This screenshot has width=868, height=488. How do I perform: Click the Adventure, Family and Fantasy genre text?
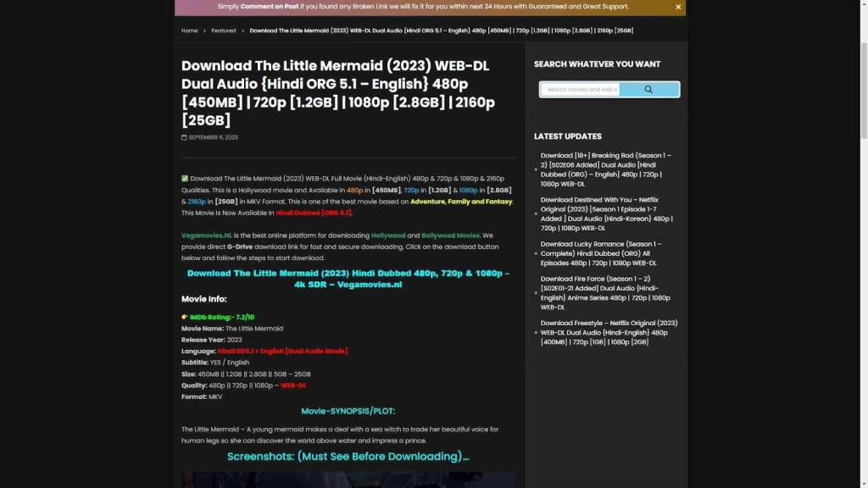(x=461, y=202)
